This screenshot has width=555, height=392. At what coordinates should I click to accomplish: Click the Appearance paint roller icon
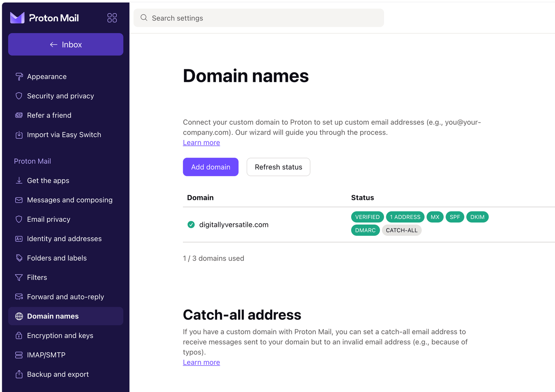[19, 77]
